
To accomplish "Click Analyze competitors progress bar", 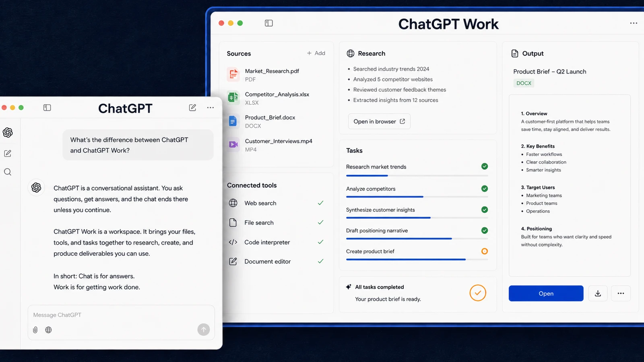I will coord(417,197).
